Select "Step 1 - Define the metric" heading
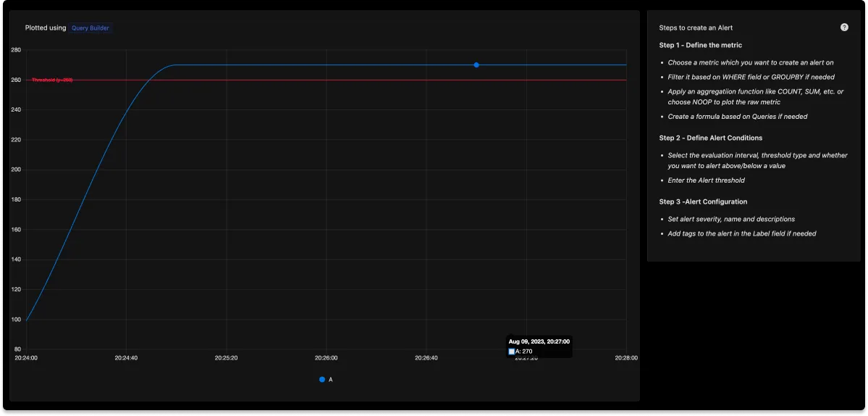This screenshot has width=868, height=416. tap(700, 45)
